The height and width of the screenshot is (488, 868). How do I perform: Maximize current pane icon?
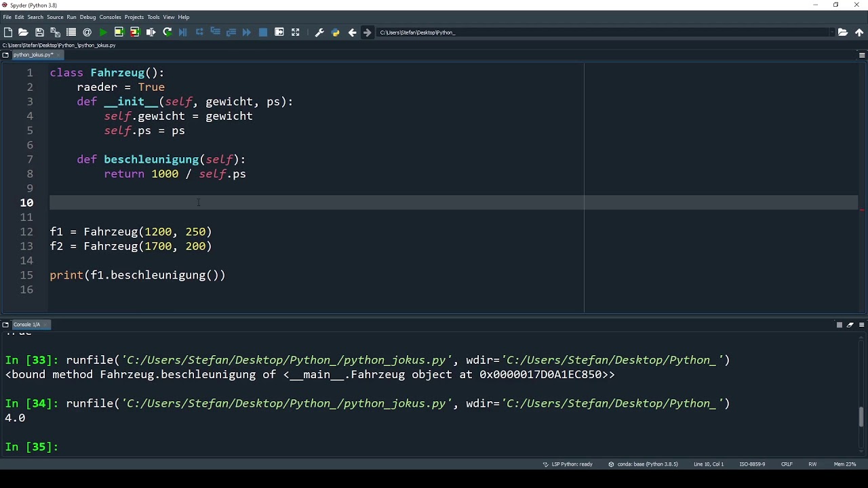279,33
